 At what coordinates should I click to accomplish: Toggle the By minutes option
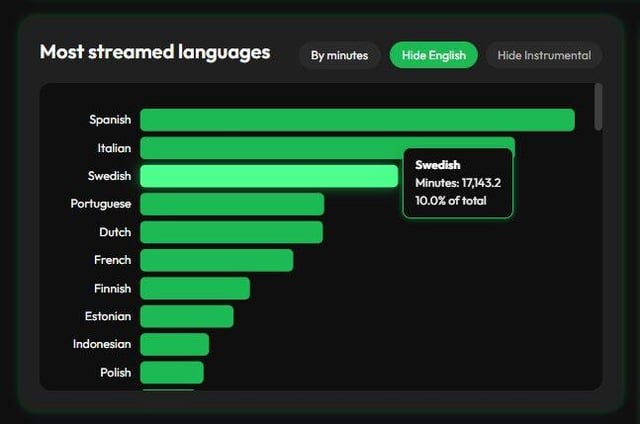[339, 55]
